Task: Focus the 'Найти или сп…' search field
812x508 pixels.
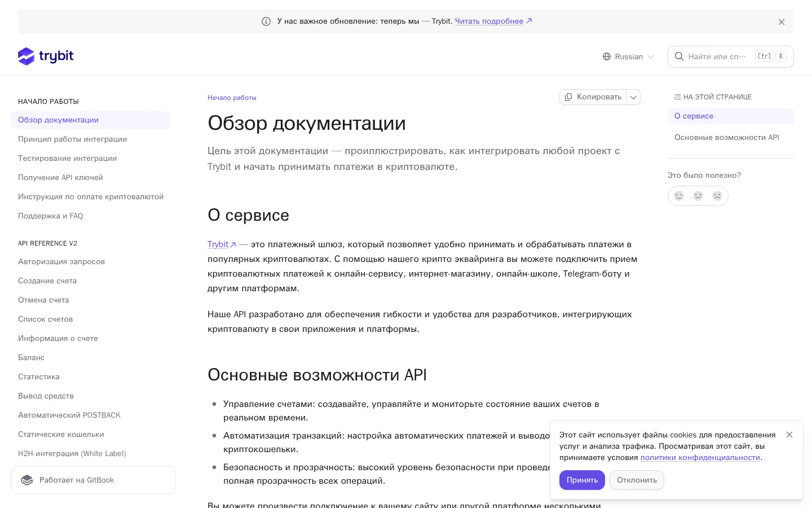Action: (x=730, y=56)
